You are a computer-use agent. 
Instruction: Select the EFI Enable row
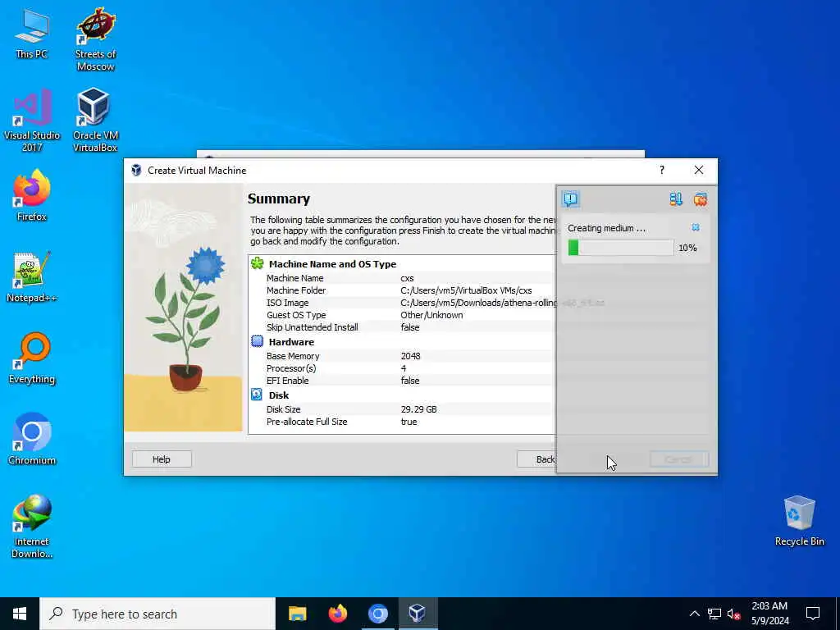click(402, 381)
